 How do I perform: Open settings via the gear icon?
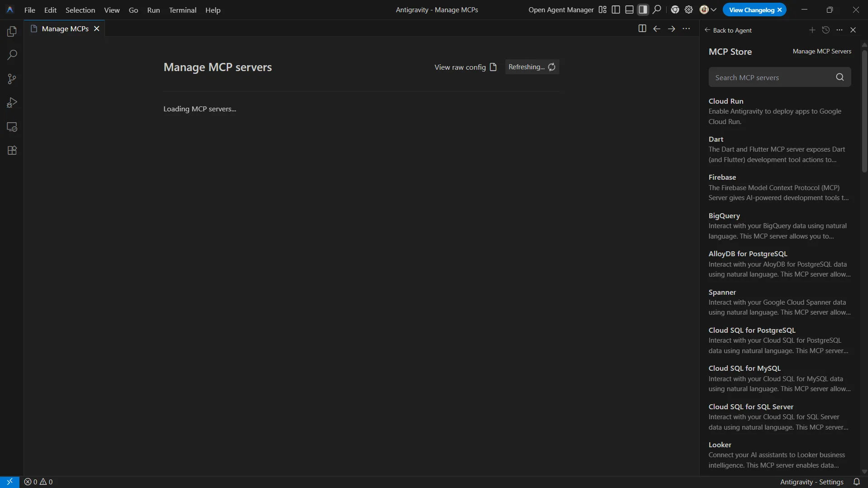tap(689, 10)
